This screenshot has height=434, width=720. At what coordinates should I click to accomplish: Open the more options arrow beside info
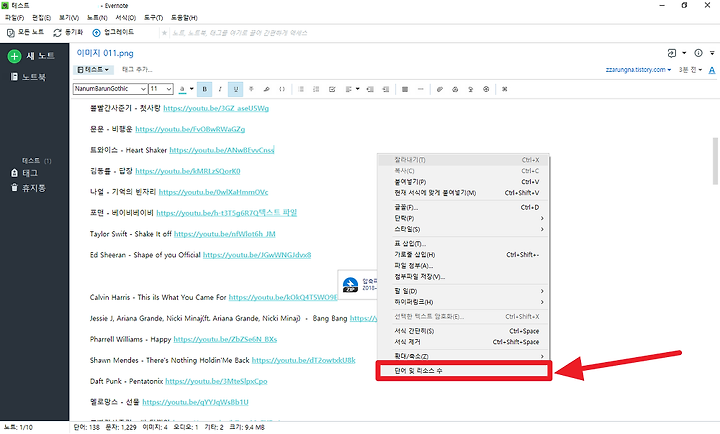click(x=712, y=53)
